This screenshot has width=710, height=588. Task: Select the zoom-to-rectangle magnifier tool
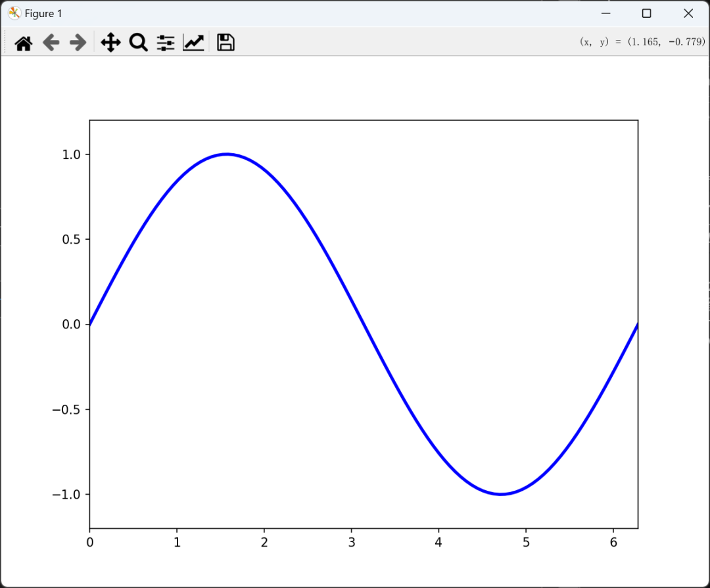138,43
